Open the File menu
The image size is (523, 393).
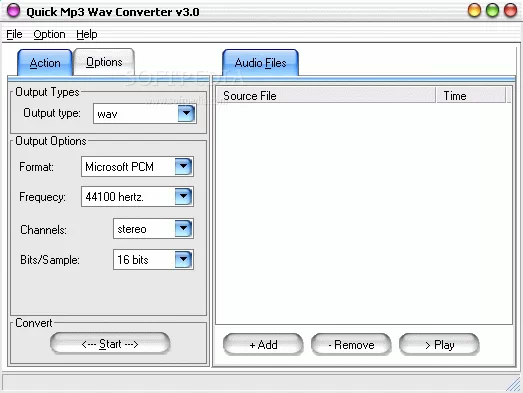pos(14,34)
